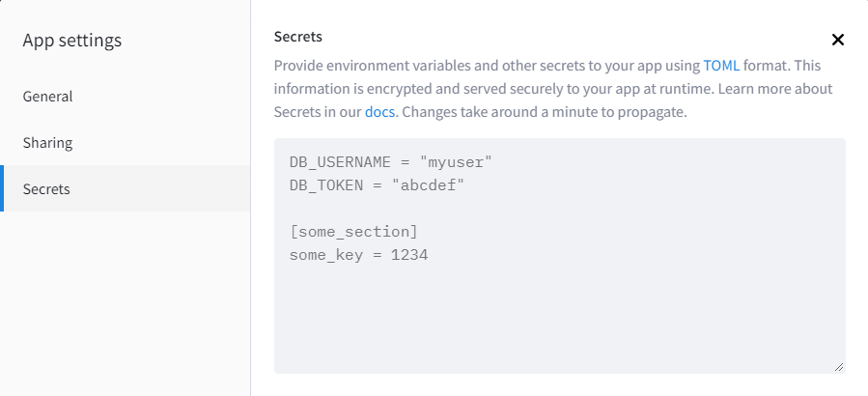Click inside the "abcdef" token value

coord(428,185)
